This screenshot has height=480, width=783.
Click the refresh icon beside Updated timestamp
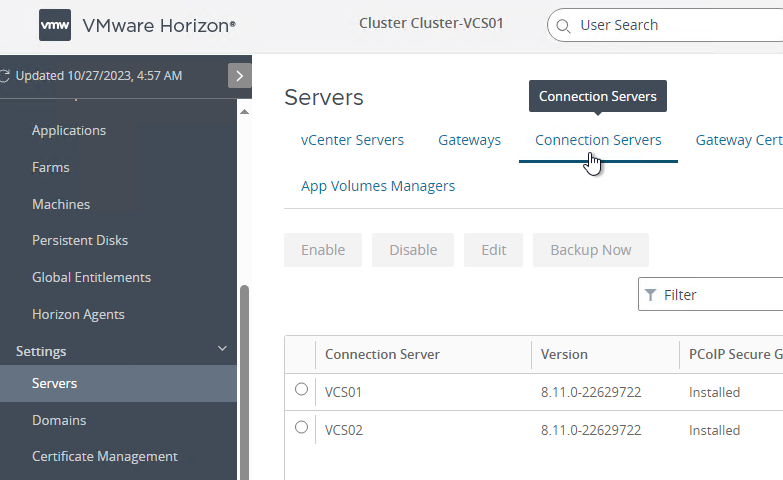[4, 76]
